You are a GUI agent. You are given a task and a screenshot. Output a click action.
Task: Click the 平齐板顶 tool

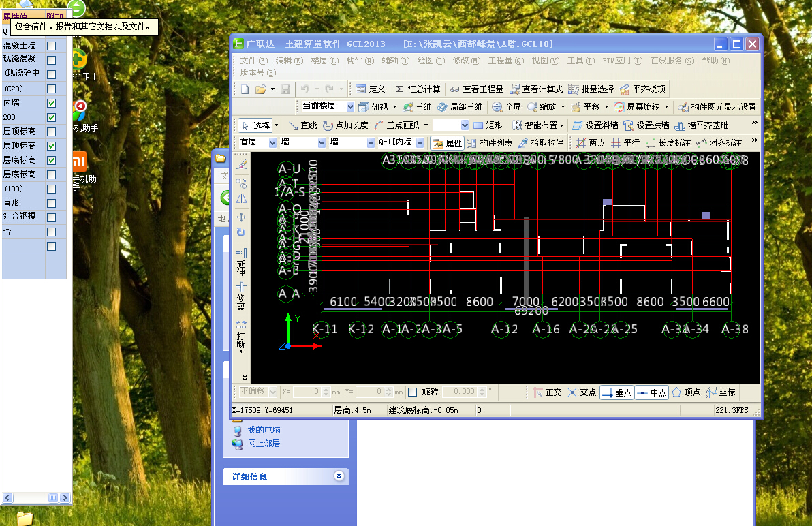click(642, 89)
